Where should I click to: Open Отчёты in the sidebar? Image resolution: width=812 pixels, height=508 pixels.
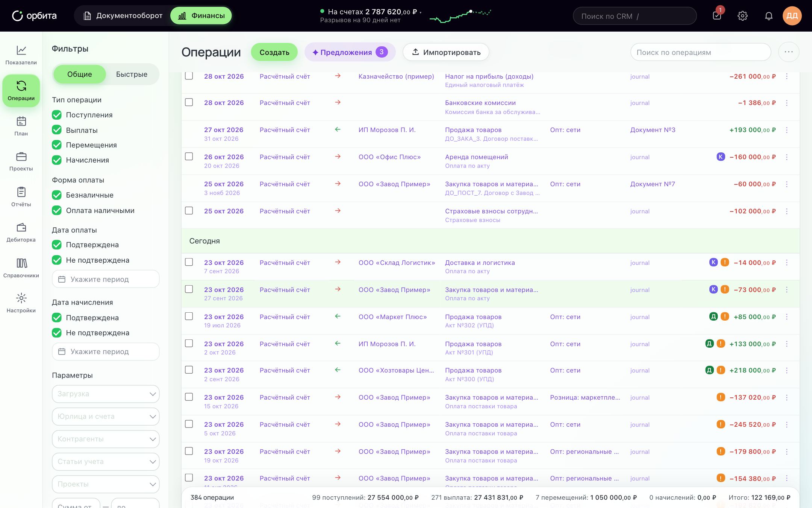(x=21, y=197)
